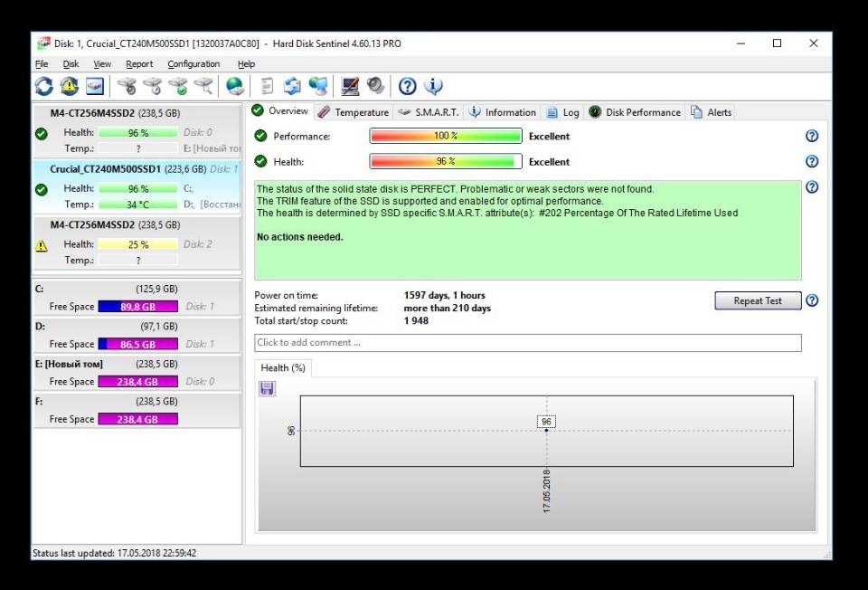
Task: Click the Repeat Test button
Action: coord(758,300)
